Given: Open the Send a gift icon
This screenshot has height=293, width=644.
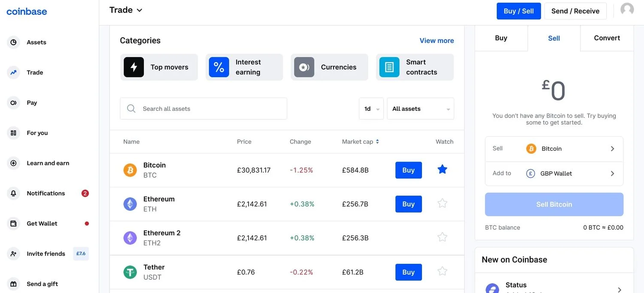Looking at the screenshot, I should (13, 284).
